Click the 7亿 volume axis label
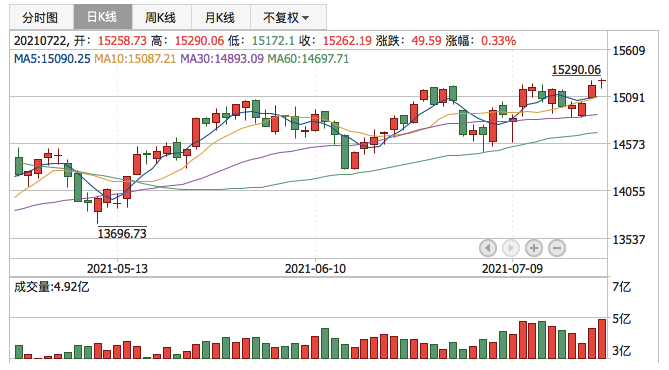This screenshot has height=370, width=669. 622,287
